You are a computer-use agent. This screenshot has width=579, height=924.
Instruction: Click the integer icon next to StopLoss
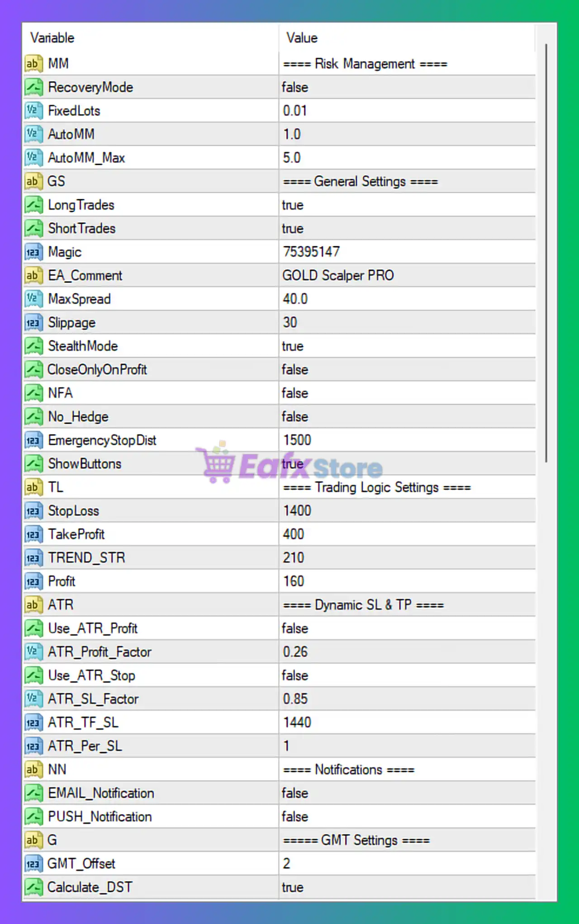tap(33, 511)
